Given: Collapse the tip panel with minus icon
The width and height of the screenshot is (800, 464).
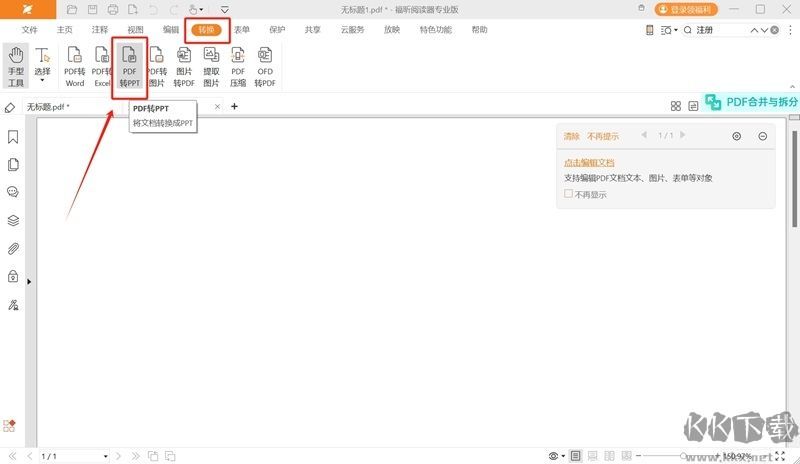Looking at the screenshot, I should pos(762,136).
